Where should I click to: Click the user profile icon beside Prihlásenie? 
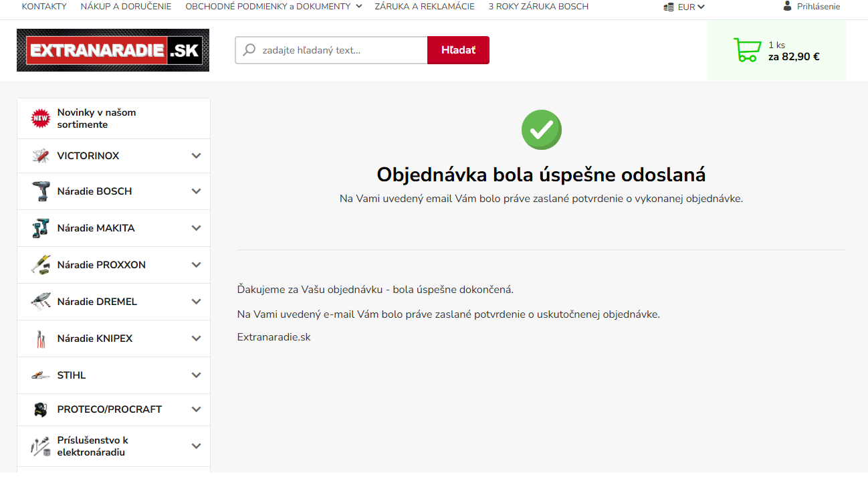pos(787,6)
